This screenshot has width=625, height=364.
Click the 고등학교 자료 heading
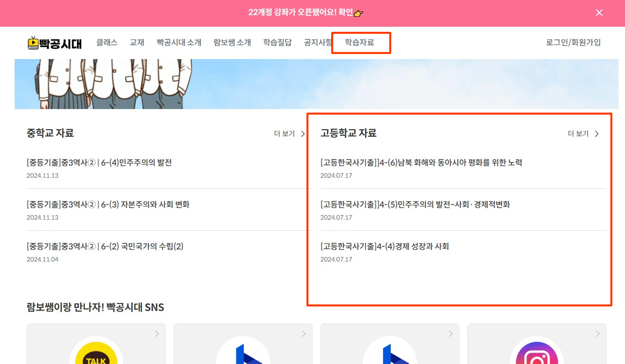348,133
